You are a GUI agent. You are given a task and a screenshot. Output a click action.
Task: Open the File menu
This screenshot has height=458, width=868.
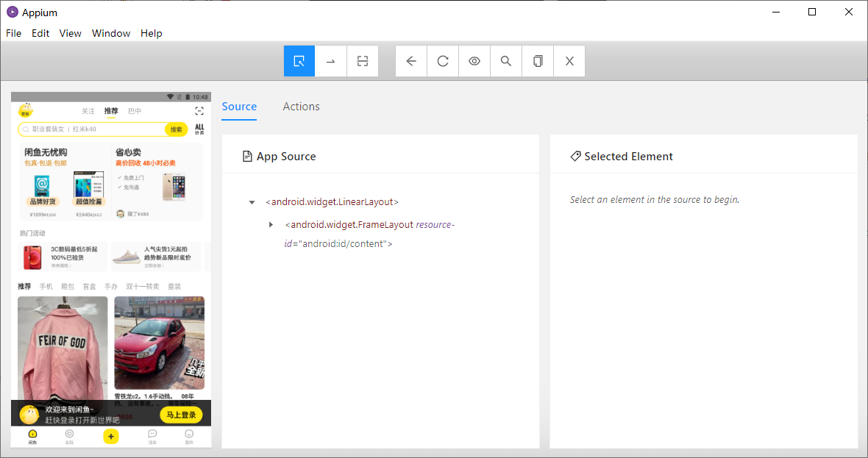[14, 33]
